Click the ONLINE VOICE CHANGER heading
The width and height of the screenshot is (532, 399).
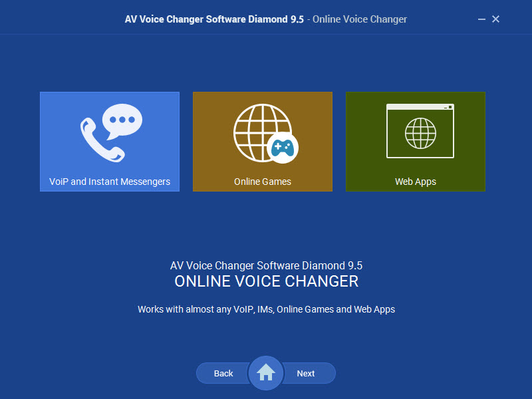[267, 281]
